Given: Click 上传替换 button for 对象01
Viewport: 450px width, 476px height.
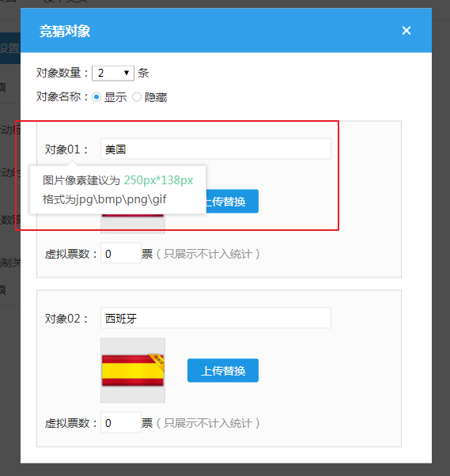Looking at the screenshot, I should 233,202.
